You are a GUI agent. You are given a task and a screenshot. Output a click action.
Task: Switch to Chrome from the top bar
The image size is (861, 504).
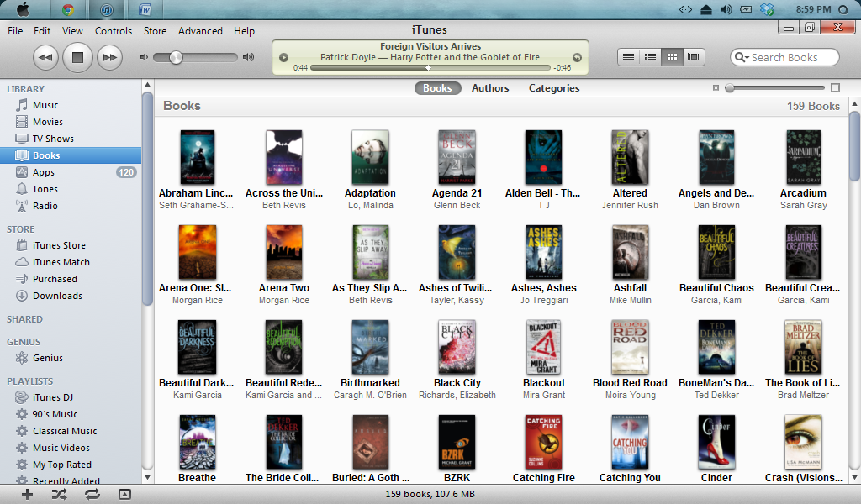click(68, 9)
